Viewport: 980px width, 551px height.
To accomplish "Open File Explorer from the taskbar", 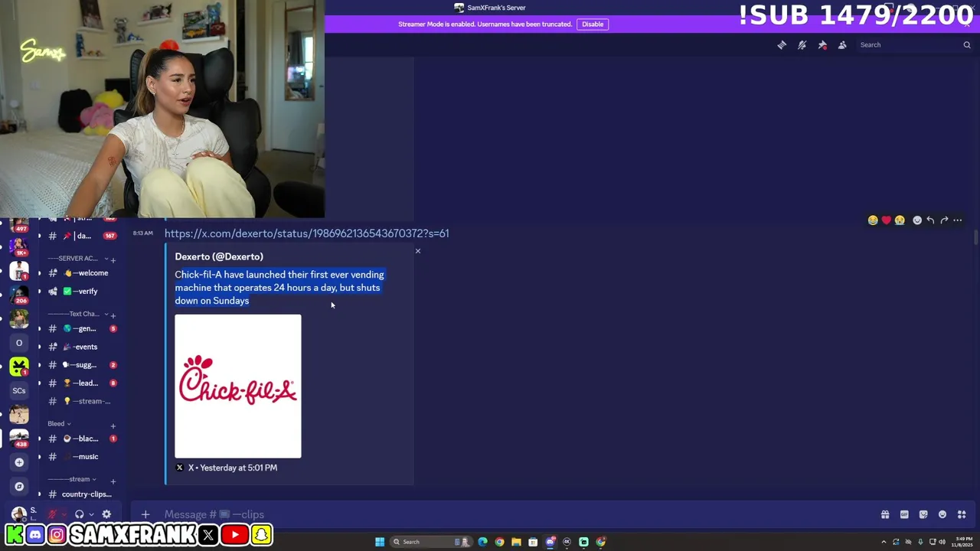I will pos(516,542).
